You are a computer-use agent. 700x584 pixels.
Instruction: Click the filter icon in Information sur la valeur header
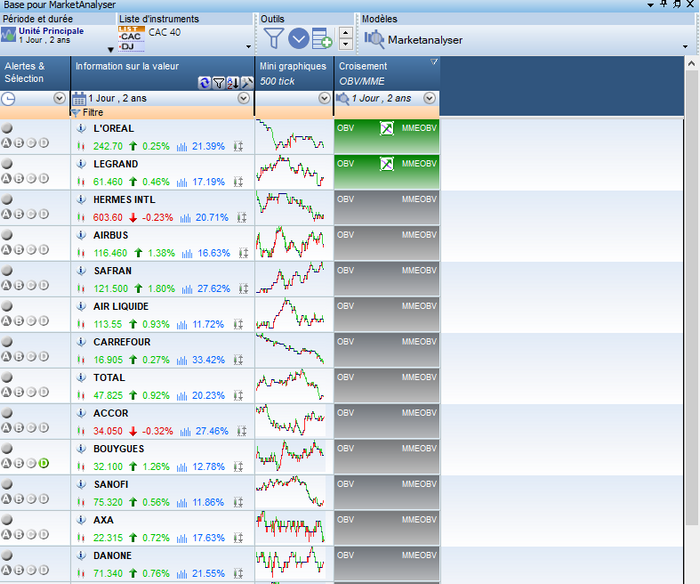[x=218, y=83]
